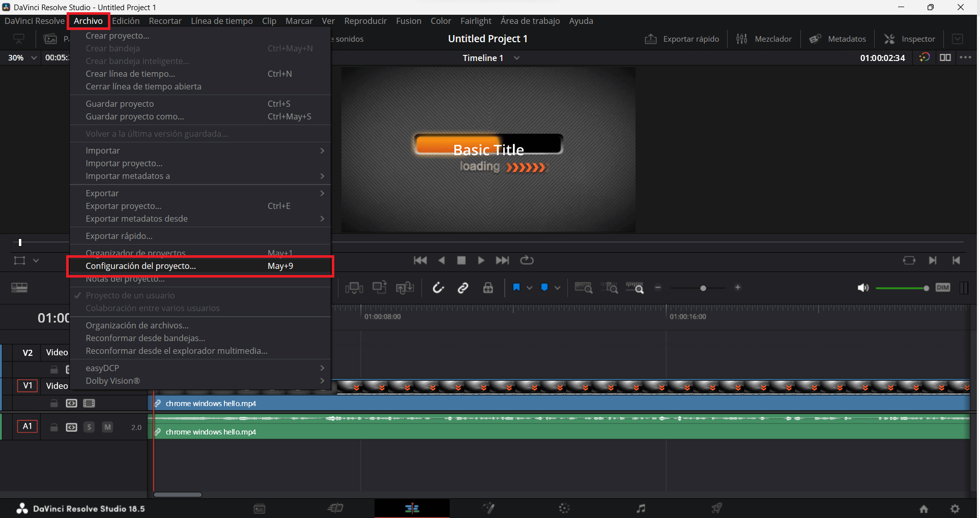Viewport: 980px width, 518px height.
Task: Click the timeline zoom out minus button
Action: pyautogui.click(x=658, y=288)
